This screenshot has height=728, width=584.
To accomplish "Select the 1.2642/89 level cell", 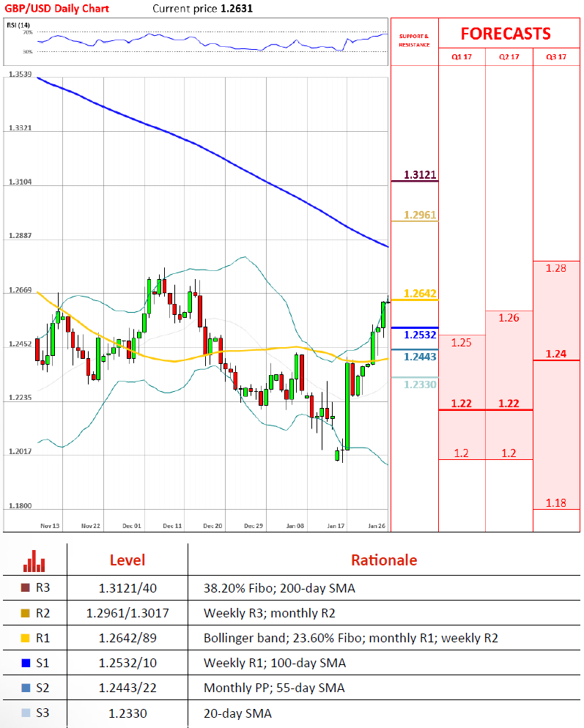I will [127, 639].
